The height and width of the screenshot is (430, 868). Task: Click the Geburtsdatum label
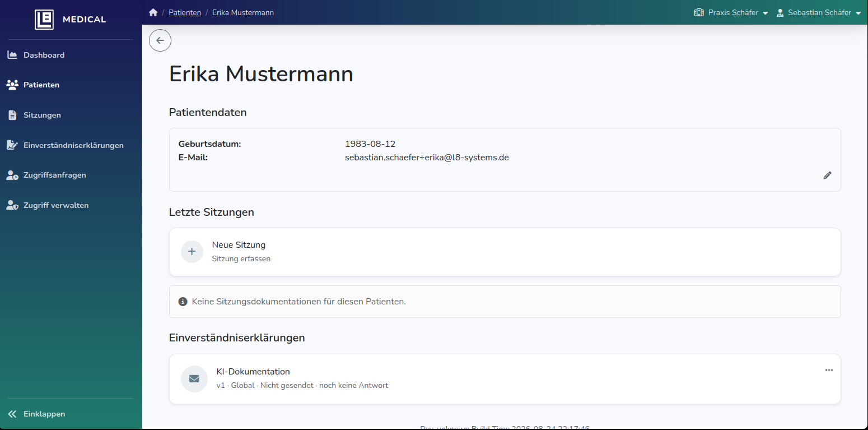(x=209, y=144)
